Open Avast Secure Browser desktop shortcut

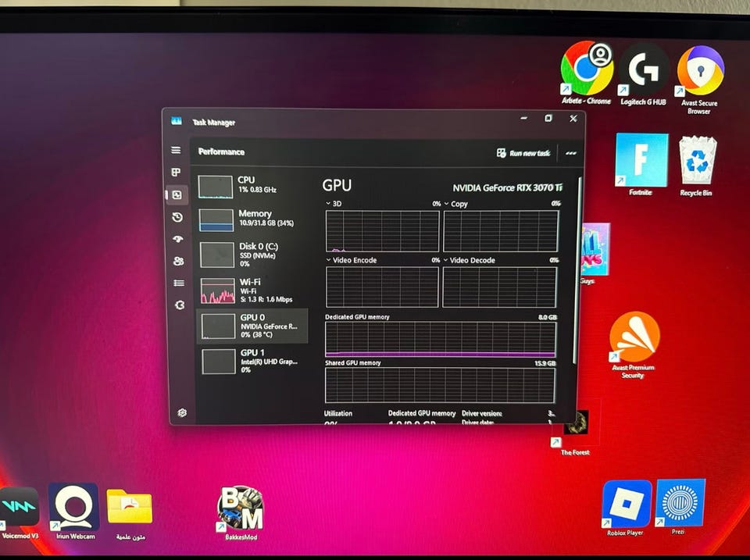(699, 80)
